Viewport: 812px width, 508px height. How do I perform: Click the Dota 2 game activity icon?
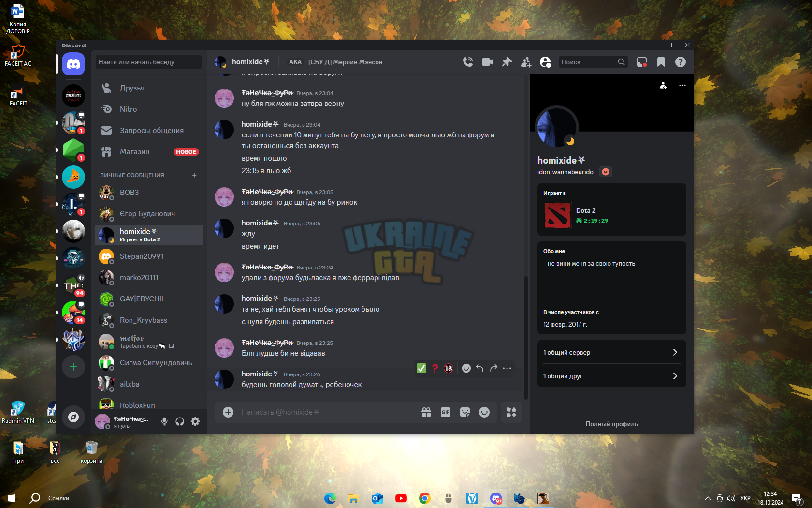pos(557,215)
